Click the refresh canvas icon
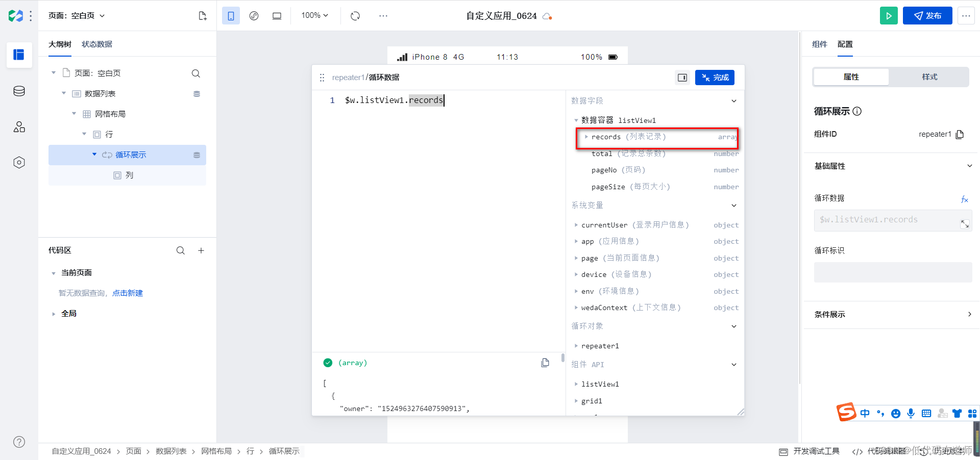Viewport: 980px width, 460px height. coord(355,16)
